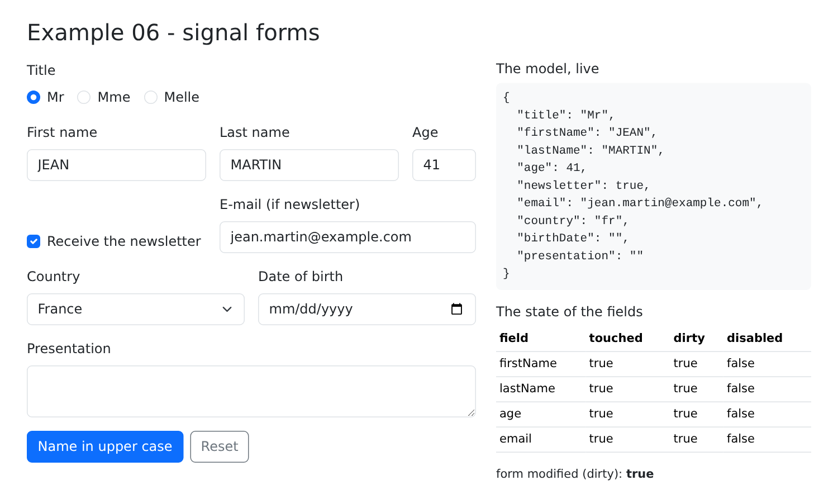Click the Reset button

click(220, 446)
